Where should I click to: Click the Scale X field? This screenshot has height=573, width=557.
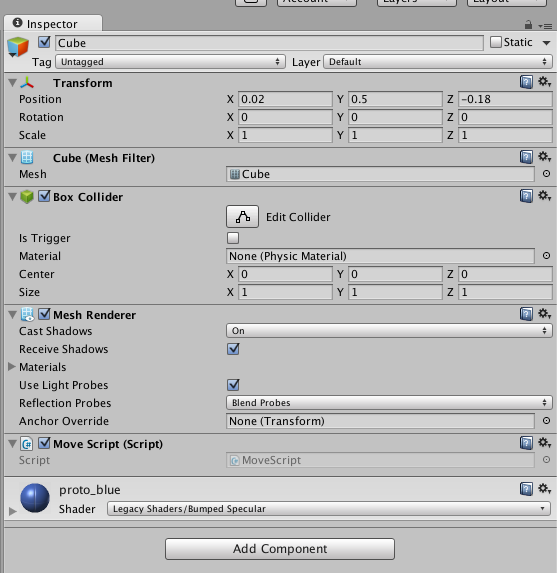pyautogui.click(x=285, y=135)
